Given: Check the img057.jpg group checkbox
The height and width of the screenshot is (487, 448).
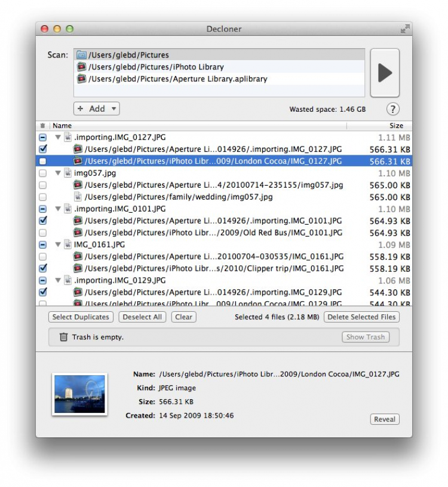Looking at the screenshot, I should tap(43, 173).
